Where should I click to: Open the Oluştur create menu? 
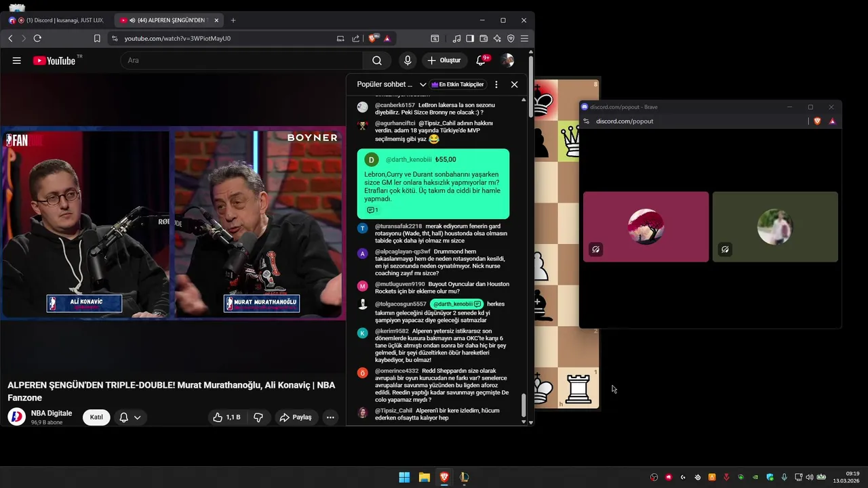click(444, 60)
